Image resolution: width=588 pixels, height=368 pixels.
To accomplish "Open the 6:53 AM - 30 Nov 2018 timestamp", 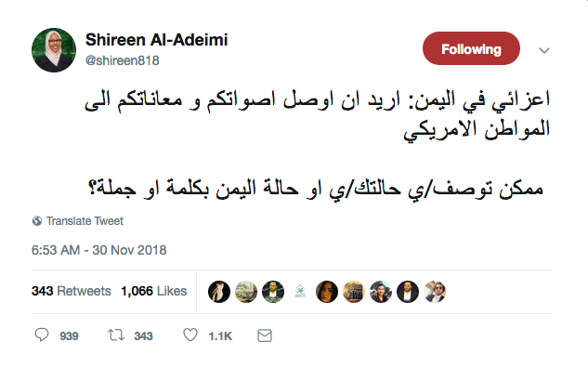I will coord(99,250).
